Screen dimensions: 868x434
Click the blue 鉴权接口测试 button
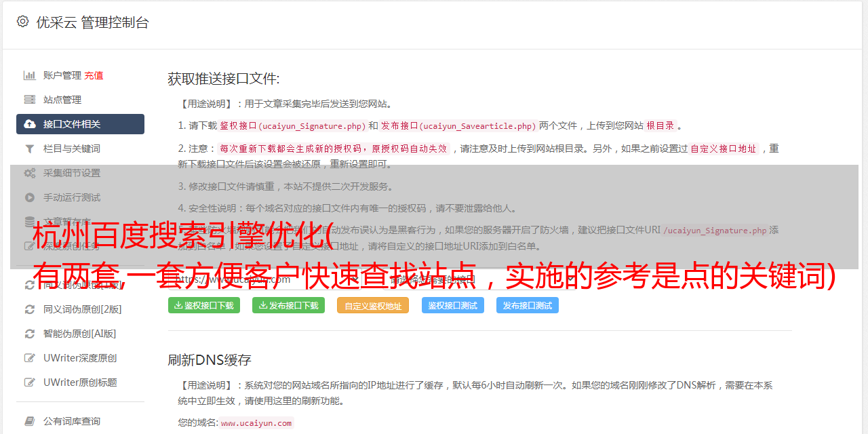coord(453,305)
